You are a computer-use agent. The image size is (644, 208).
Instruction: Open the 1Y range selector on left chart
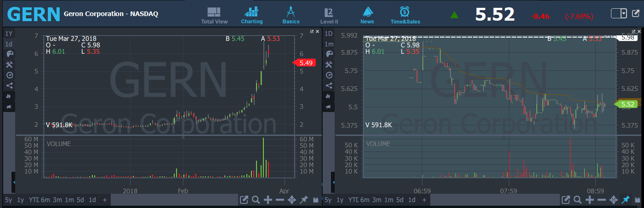pyautogui.click(x=9, y=34)
